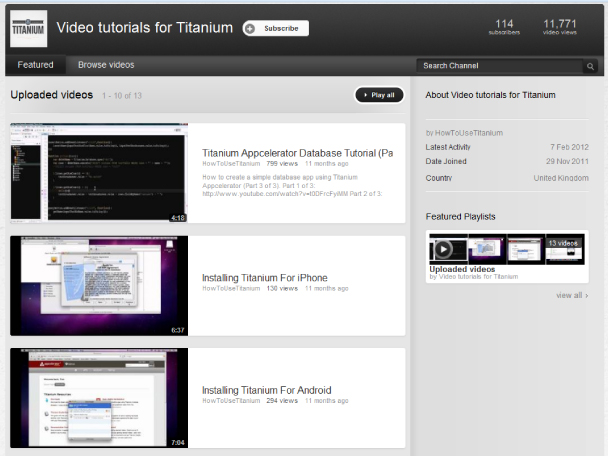608x456 pixels.
Task: Click the view all playlists link
Action: 572,295
